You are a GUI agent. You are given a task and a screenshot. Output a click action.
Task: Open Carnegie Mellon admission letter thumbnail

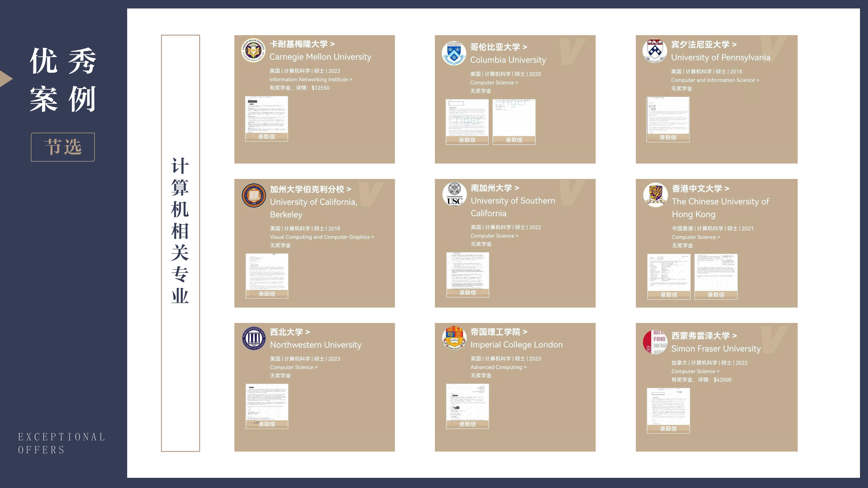point(266,119)
